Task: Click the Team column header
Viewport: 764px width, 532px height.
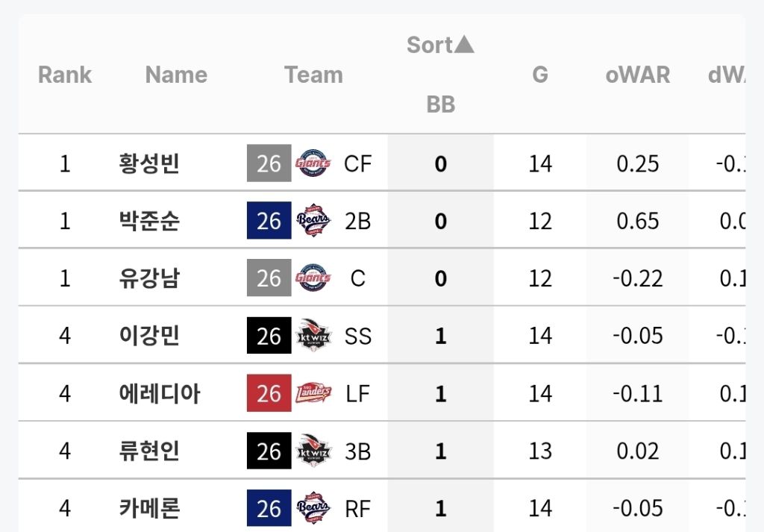Action: pos(313,75)
